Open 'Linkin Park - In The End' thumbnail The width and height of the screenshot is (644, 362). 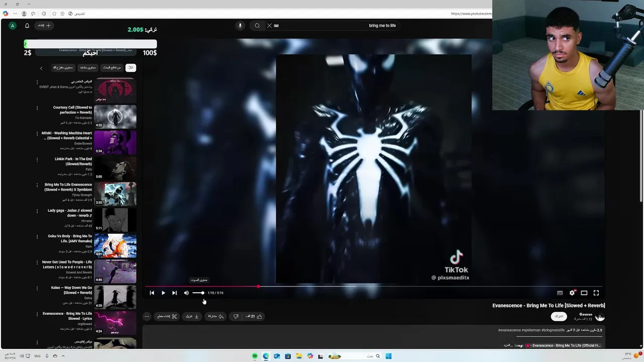coord(115,167)
